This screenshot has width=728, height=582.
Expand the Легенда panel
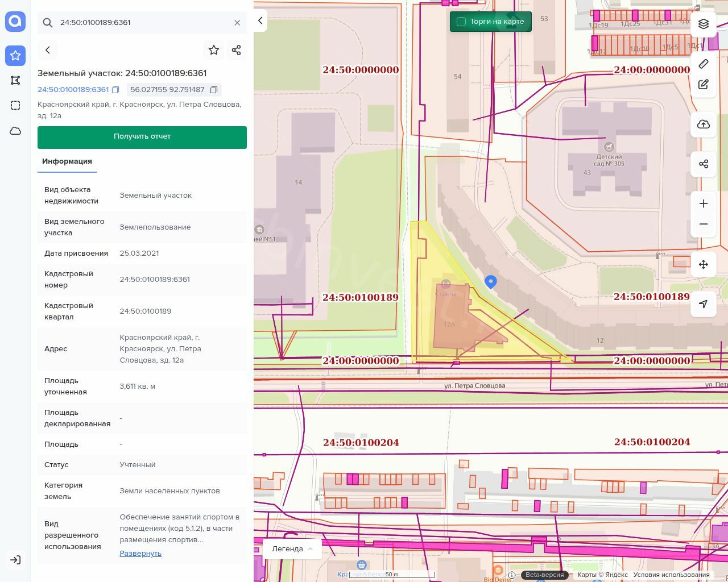[292, 548]
